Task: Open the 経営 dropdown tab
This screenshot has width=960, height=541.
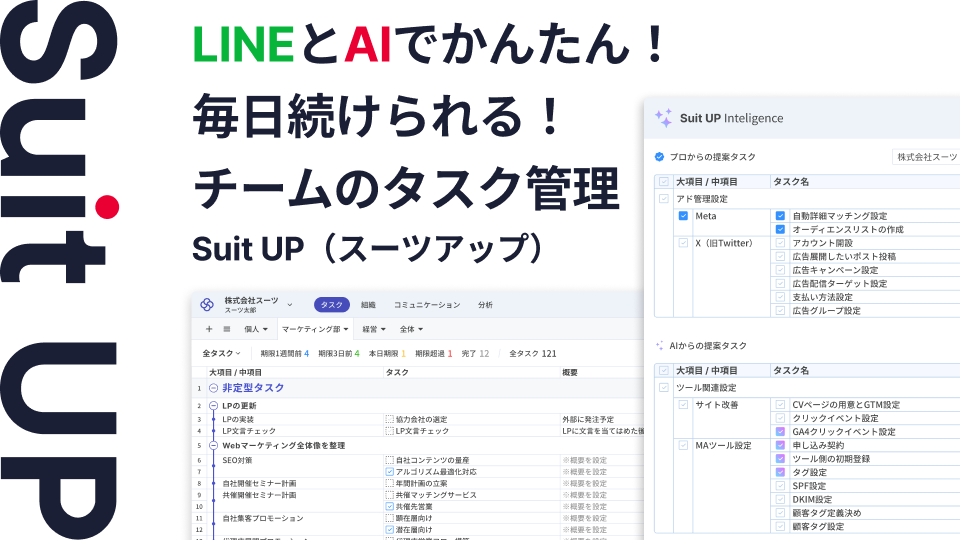Action: 373,329
